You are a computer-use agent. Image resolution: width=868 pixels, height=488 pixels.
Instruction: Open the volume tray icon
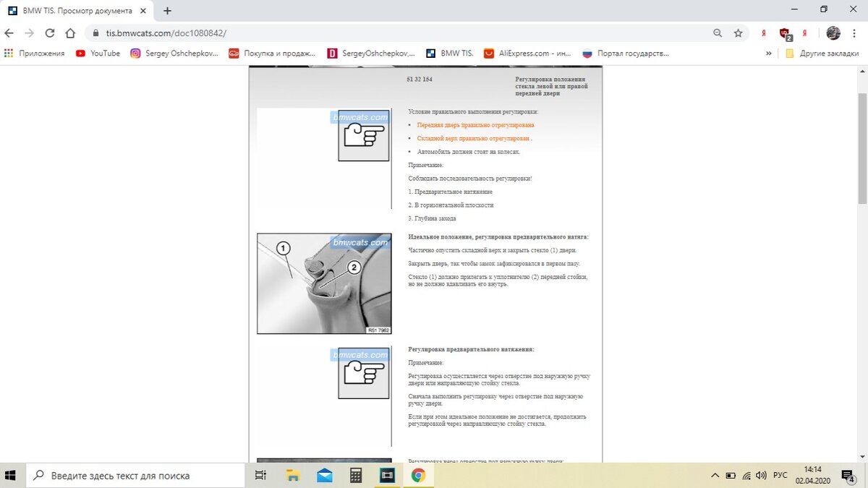[761, 475]
